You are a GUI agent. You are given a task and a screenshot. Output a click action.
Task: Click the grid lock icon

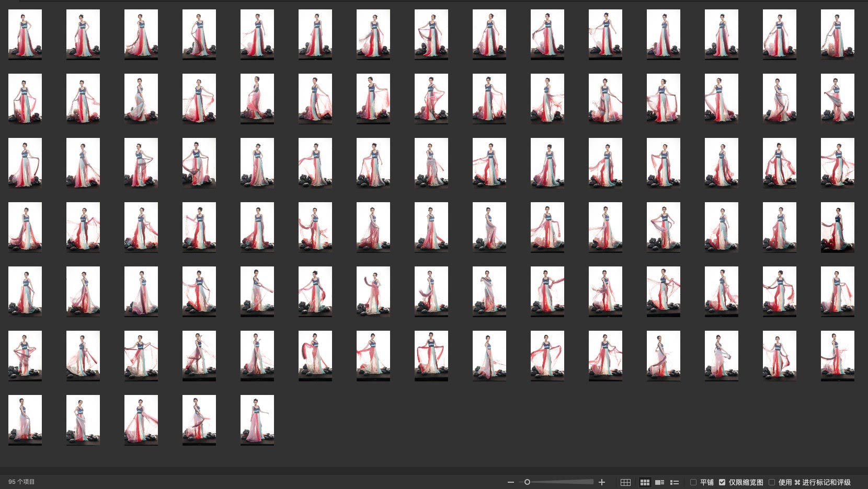point(625,482)
